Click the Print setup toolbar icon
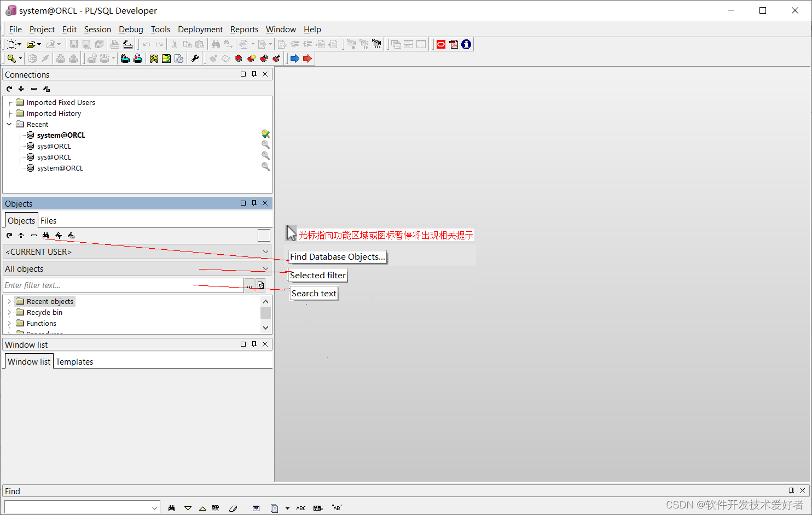Screen dimensions: 812x515 pyautogui.click(x=127, y=44)
